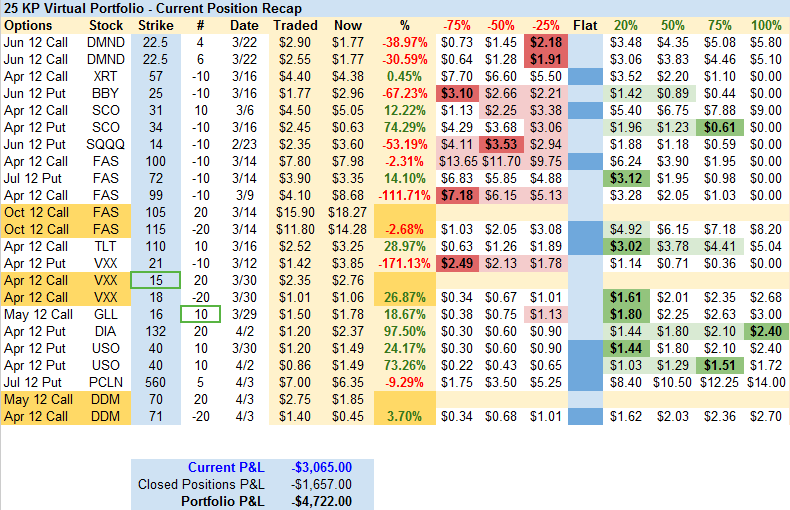Select the 100% column header
The image size is (790, 510).
(765, 25)
